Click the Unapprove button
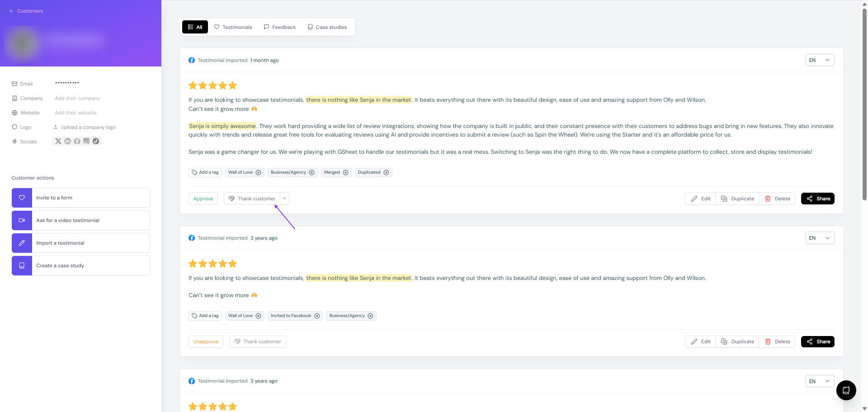The width and height of the screenshot is (868, 412). pyautogui.click(x=206, y=341)
